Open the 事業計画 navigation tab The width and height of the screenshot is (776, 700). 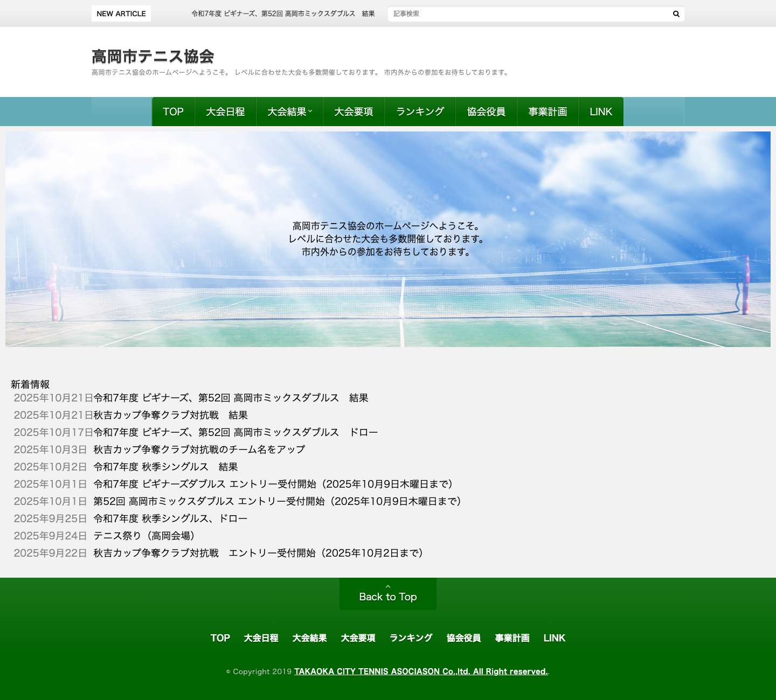(x=548, y=112)
